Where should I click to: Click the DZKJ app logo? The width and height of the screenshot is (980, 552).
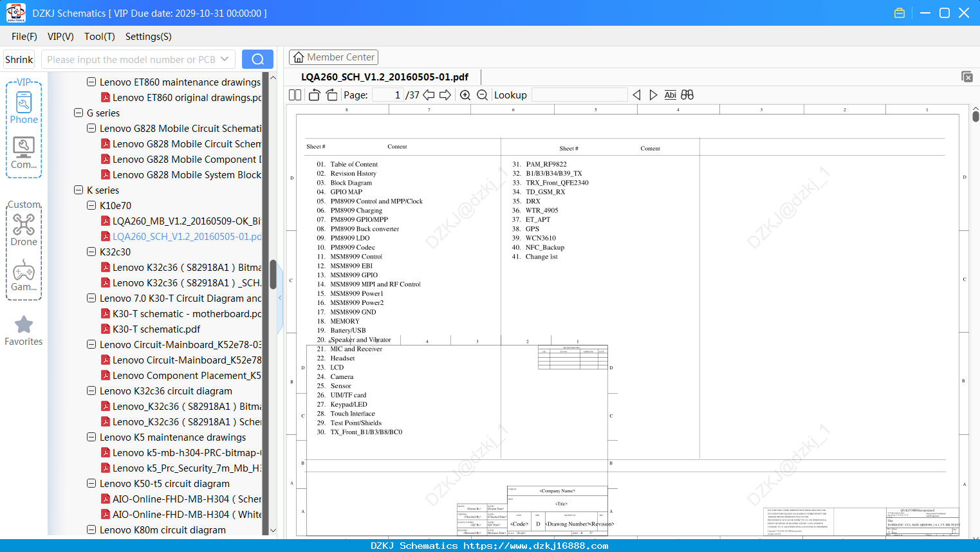point(15,13)
